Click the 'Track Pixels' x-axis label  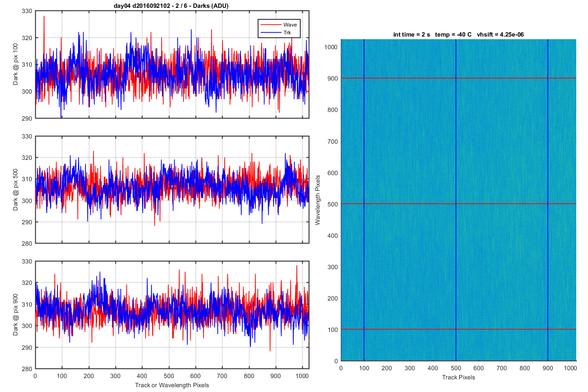click(x=459, y=377)
